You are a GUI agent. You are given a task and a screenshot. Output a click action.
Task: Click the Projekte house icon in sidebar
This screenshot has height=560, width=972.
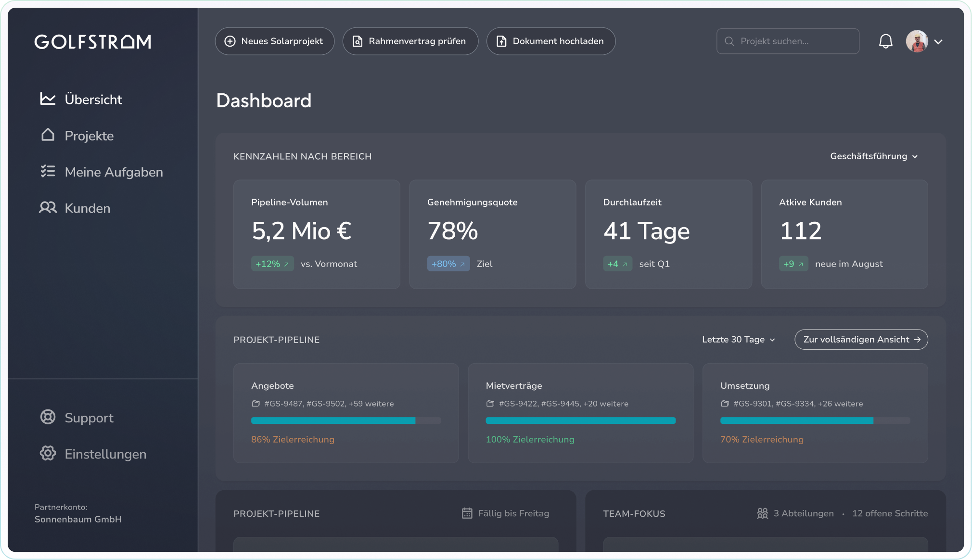pyautogui.click(x=48, y=135)
